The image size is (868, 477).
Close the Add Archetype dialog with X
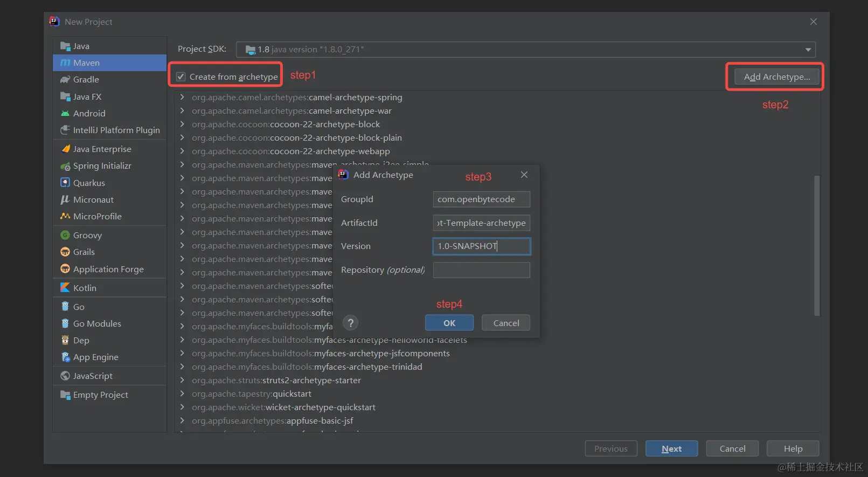524,175
